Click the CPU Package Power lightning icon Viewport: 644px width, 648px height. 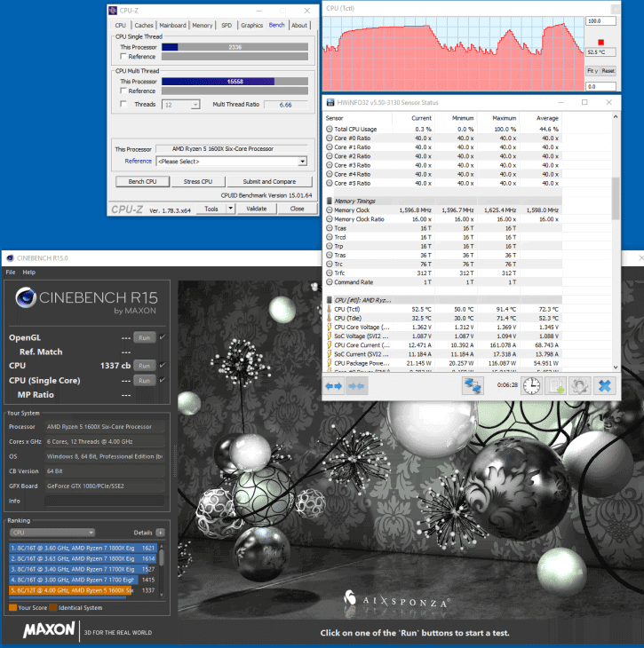tap(330, 363)
